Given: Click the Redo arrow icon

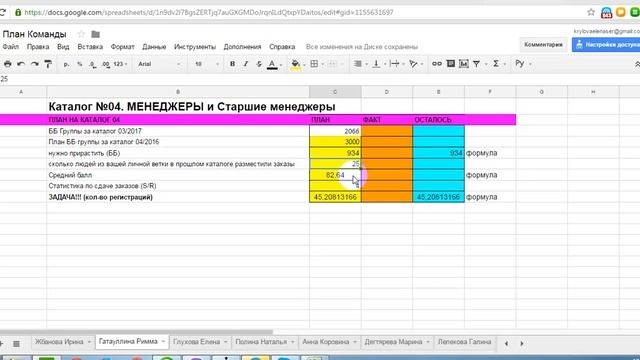Looking at the screenshot, I should click(34, 64).
